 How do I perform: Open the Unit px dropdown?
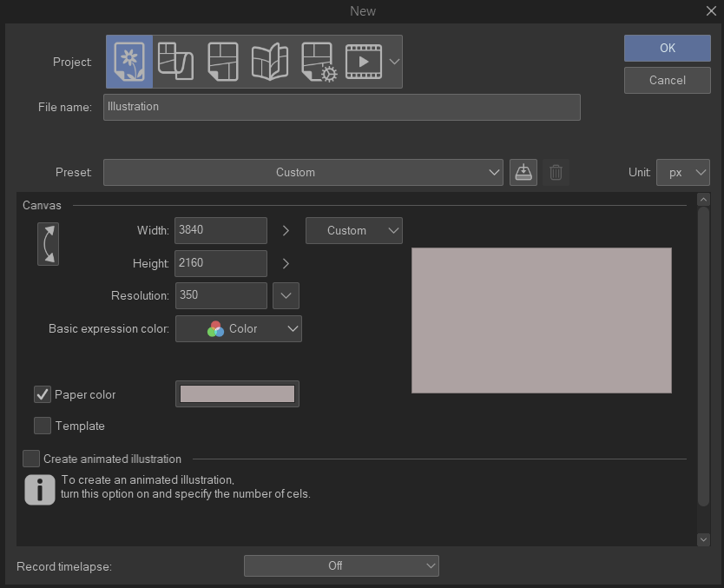click(683, 172)
